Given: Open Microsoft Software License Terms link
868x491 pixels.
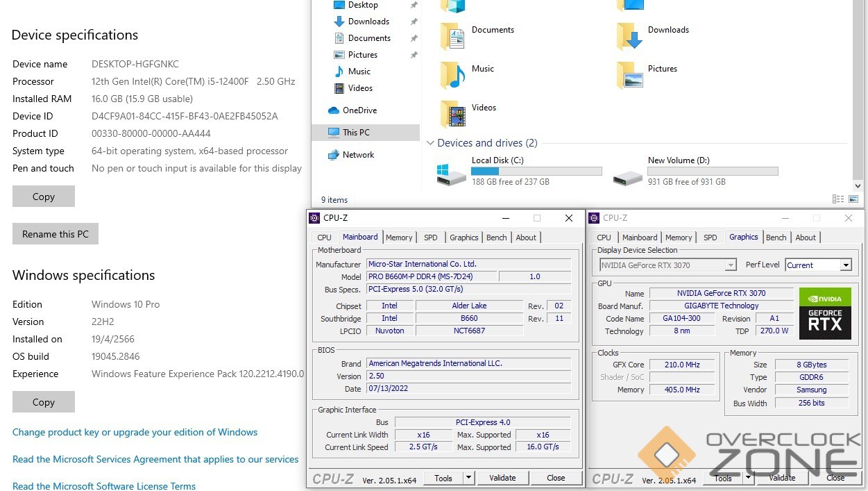Looking at the screenshot, I should [104, 486].
